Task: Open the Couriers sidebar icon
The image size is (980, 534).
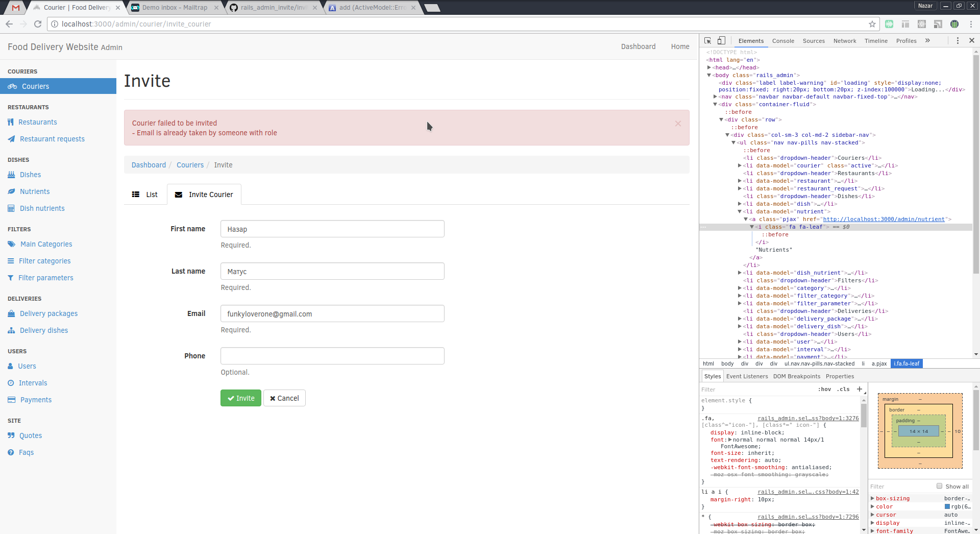Action: (12, 86)
